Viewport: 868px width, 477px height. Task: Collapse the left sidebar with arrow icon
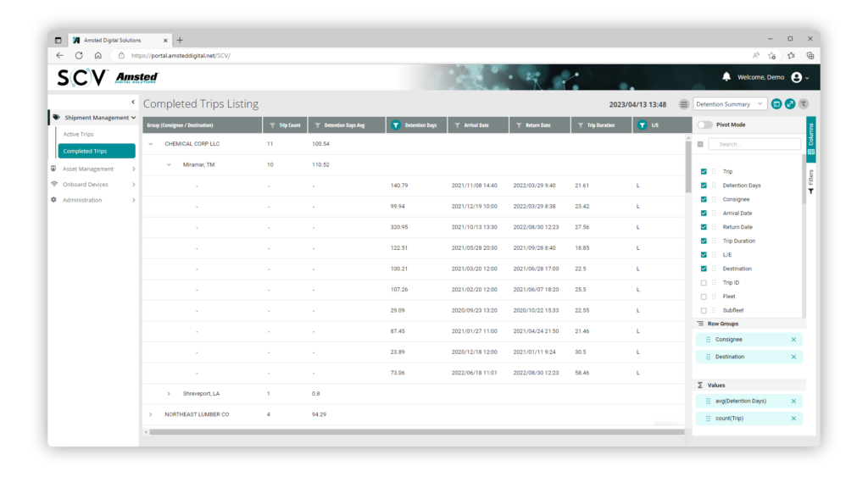pyautogui.click(x=132, y=103)
